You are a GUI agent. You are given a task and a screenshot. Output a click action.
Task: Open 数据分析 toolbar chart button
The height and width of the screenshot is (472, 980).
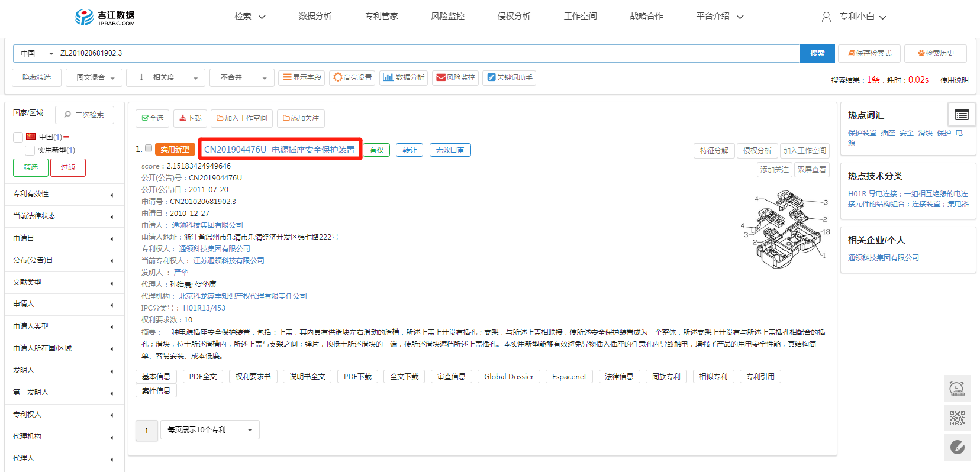[x=404, y=77]
